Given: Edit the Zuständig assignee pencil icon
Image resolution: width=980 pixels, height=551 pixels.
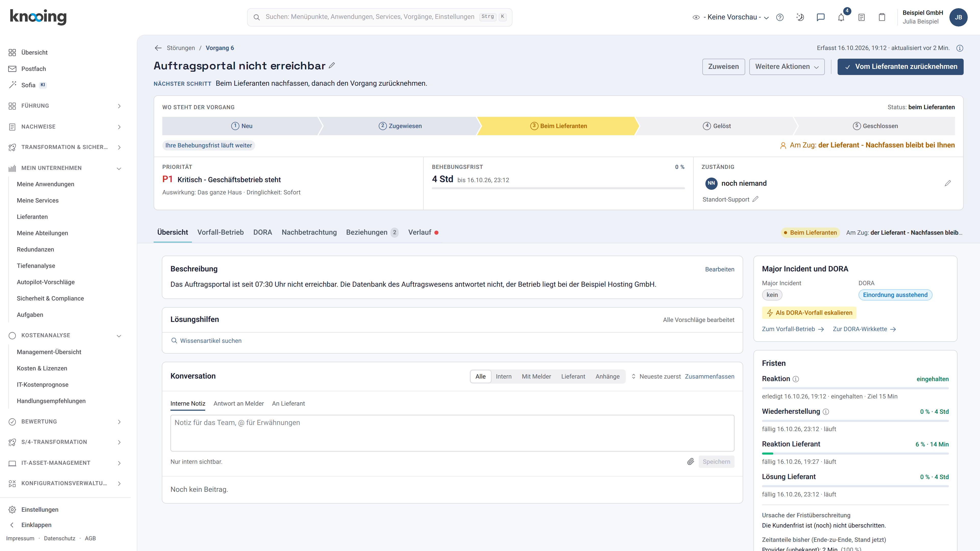Looking at the screenshot, I should pyautogui.click(x=948, y=183).
